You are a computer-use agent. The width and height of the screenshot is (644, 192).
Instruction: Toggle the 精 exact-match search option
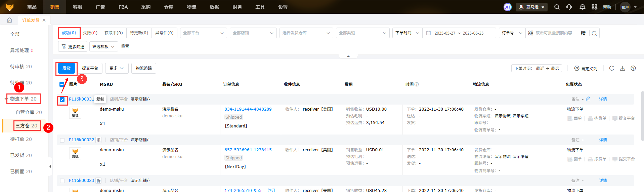coord(583,33)
